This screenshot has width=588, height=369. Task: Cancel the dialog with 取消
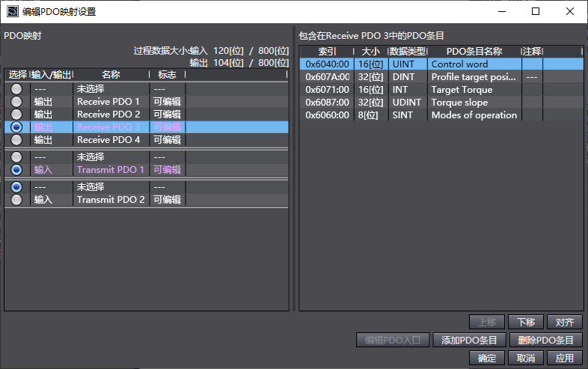(526, 358)
